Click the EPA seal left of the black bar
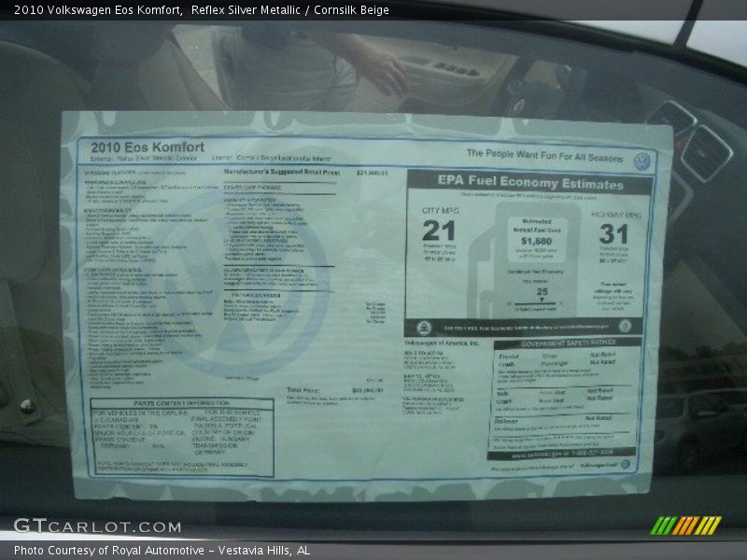 click(423, 328)
